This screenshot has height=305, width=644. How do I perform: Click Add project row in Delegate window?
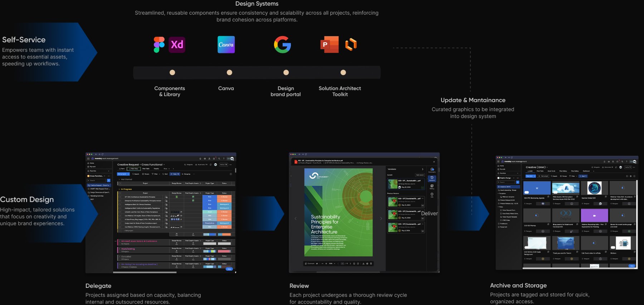(129, 231)
